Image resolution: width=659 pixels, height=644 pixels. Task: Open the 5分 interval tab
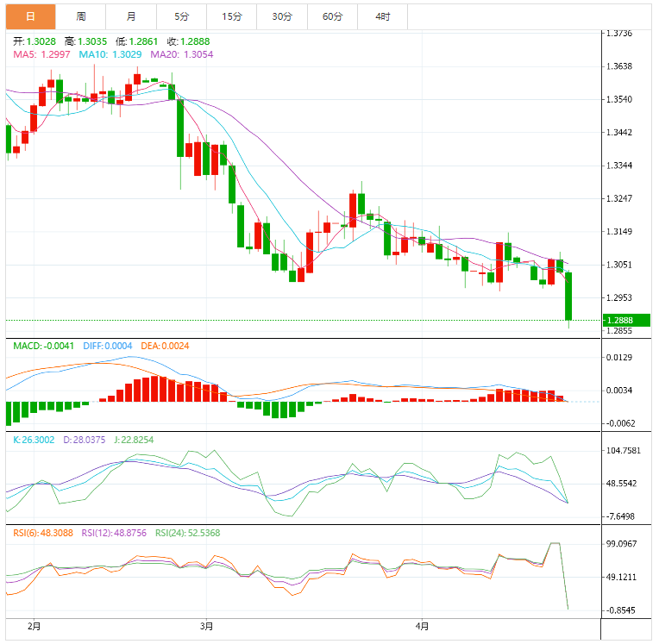tap(181, 16)
